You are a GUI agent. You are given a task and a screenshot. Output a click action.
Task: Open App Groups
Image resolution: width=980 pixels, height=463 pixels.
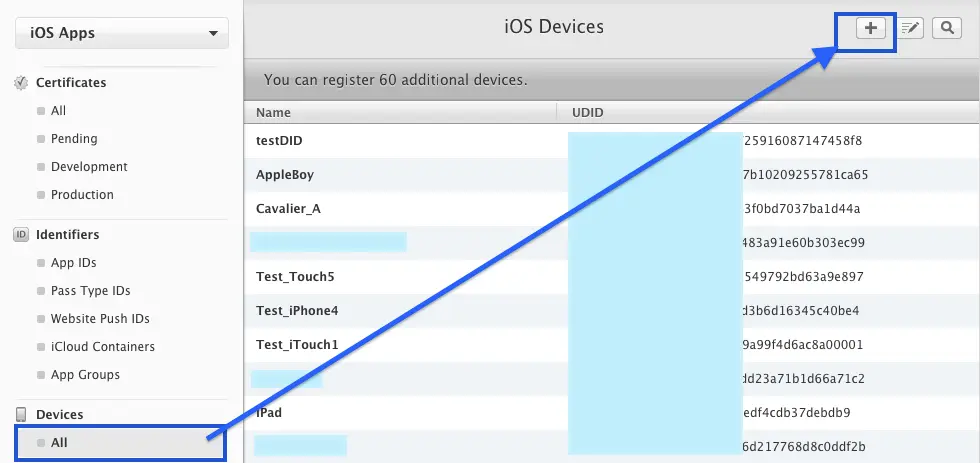(85, 375)
